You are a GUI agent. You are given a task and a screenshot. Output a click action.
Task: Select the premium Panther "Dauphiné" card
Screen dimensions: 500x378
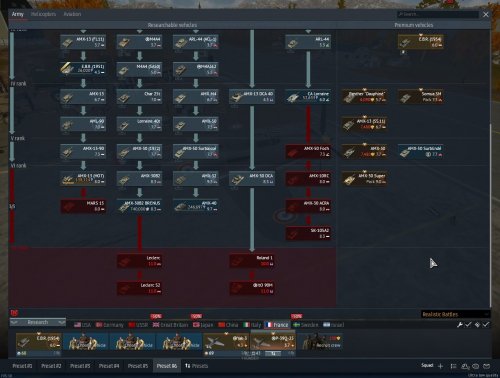[365, 97]
